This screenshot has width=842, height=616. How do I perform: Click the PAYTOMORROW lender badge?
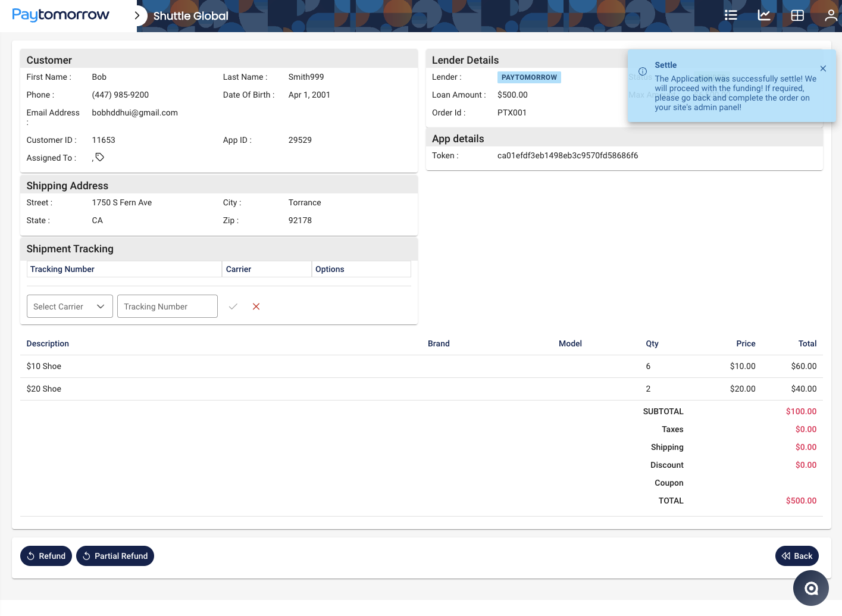[529, 77]
